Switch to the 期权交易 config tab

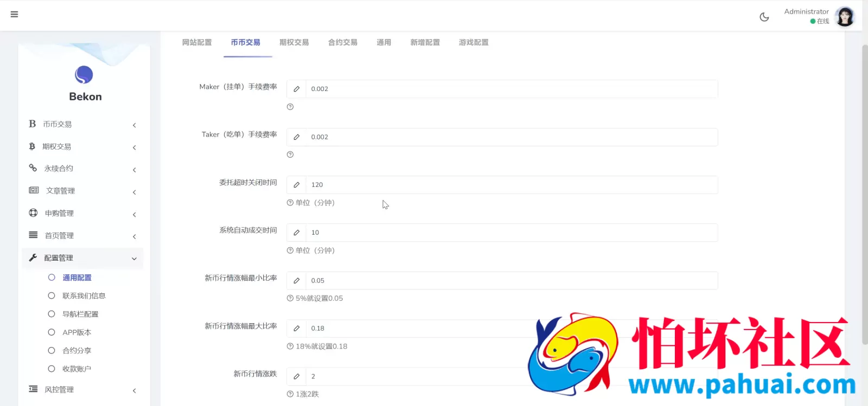coord(294,42)
